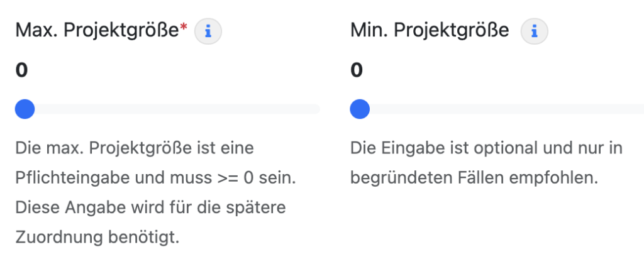Click the value 0 under Min. Projektgröße
This screenshot has width=644, height=264.
(357, 70)
